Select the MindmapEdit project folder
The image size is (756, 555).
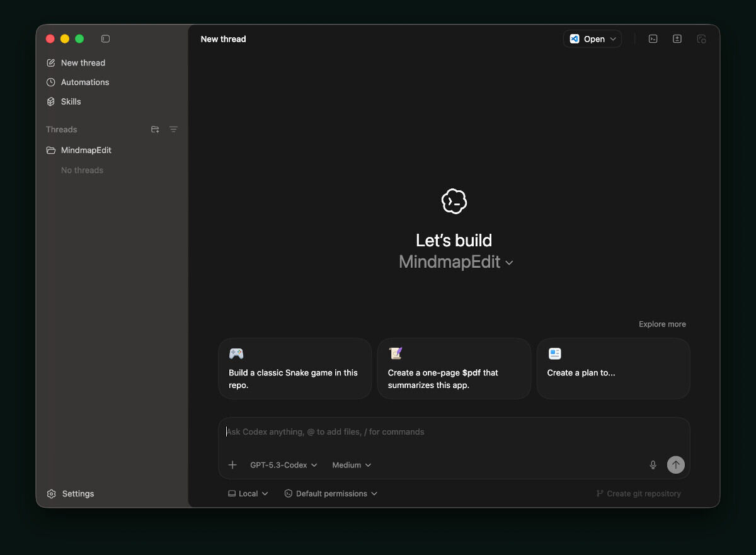(79, 151)
